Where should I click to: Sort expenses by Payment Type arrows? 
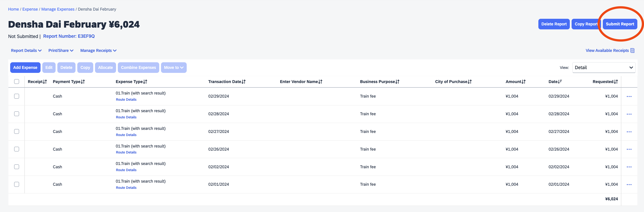pos(83,82)
